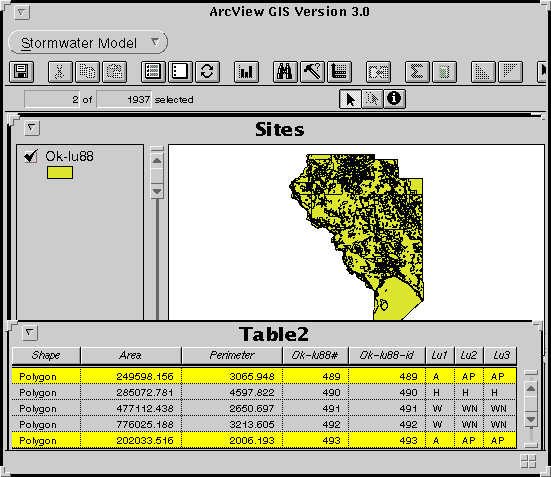Viewport: 551px width, 477px height.
Task: Click the Summarize sigma icon
Action: [x=417, y=72]
